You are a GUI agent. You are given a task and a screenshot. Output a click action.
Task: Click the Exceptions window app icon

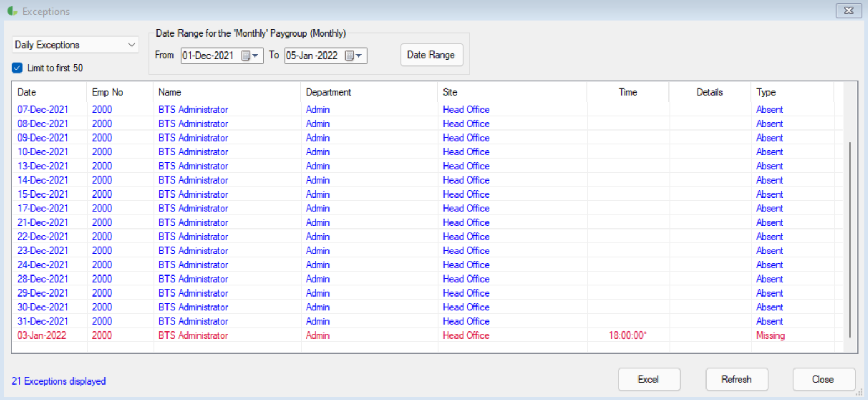pyautogui.click(x=12, y=11)
